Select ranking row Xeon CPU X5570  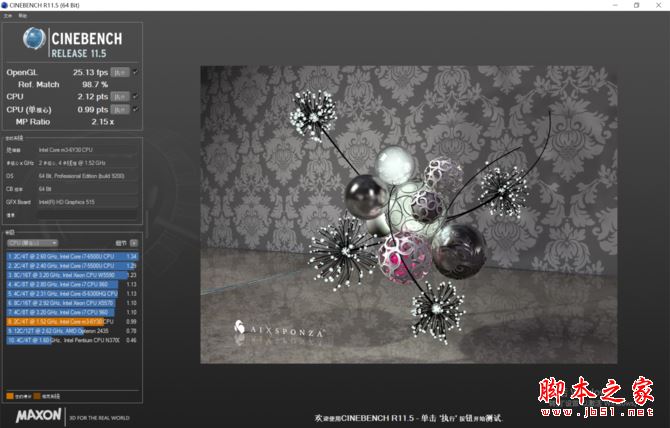[x=72, y=303]
